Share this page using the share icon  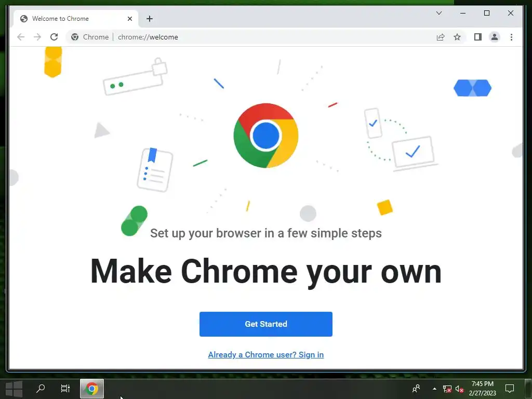pos(441,37)
